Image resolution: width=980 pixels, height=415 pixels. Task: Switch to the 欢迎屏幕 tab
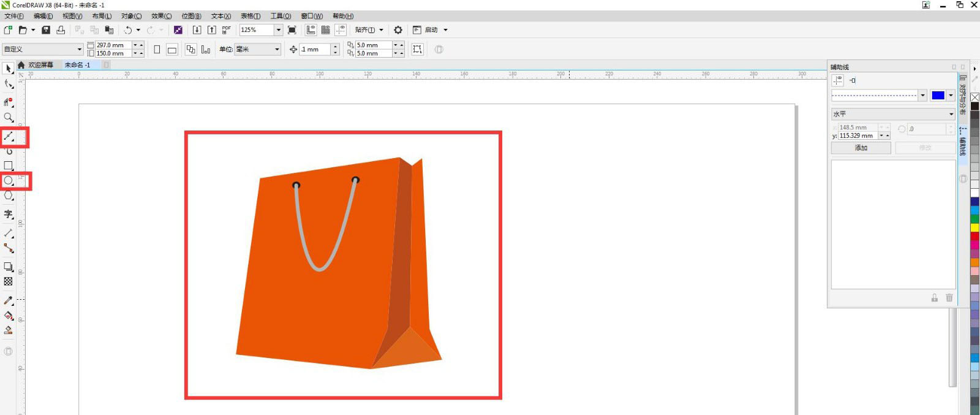pyautogui.click(x=40, y=65)
